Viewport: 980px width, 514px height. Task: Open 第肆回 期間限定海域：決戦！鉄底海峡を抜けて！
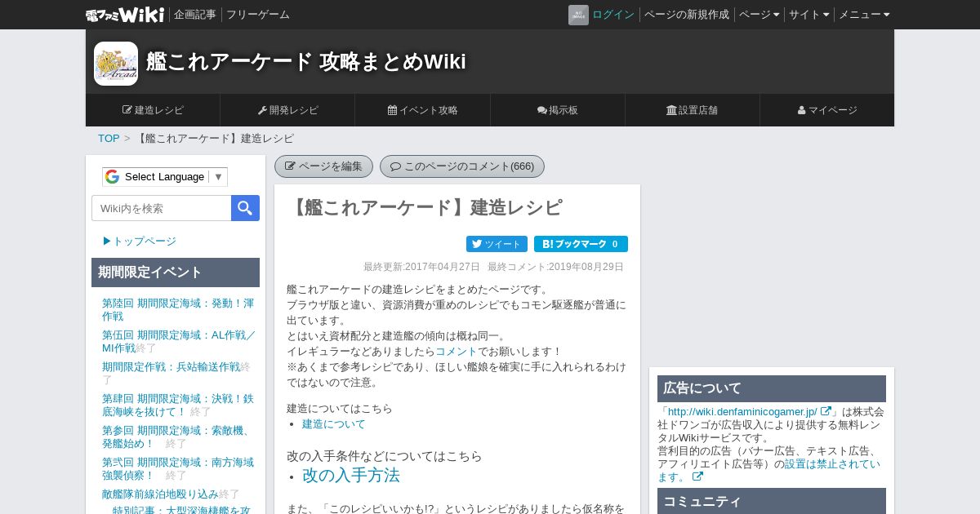tap(177, 405)
